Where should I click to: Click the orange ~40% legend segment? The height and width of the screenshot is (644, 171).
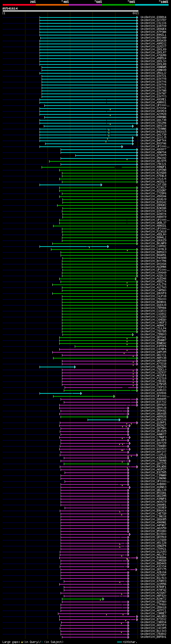52,5
